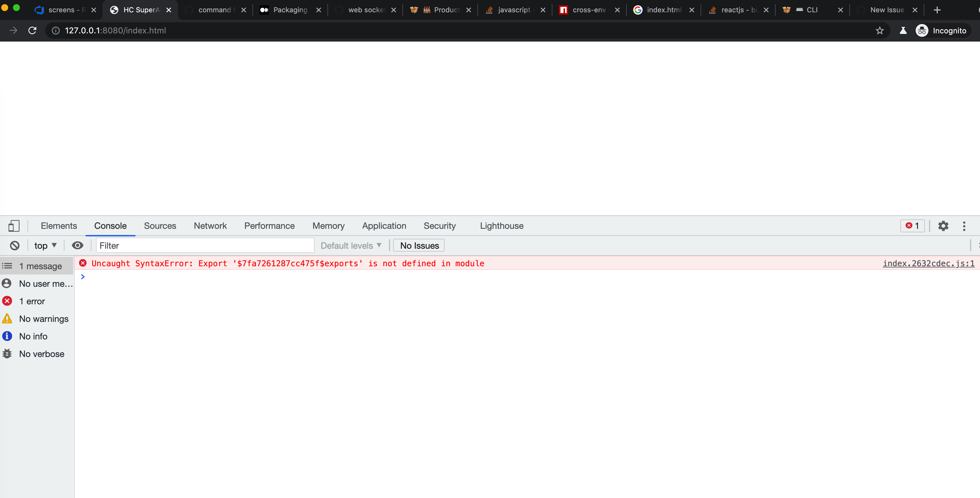Image resolution: width=980 pixels, height=498 pixels.
Task: Click the Incognito profile icon
Action: tap(922, 30)
